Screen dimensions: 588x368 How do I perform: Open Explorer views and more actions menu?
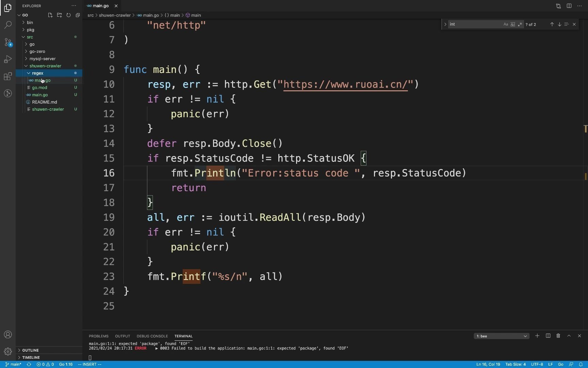[74, 6]
